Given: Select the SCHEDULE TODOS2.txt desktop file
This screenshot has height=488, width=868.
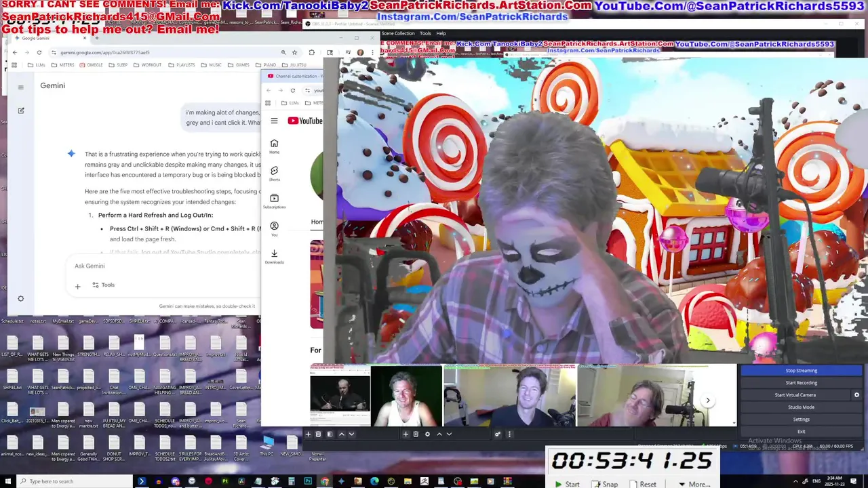Looking at the screenshot, I should (165, 446).
